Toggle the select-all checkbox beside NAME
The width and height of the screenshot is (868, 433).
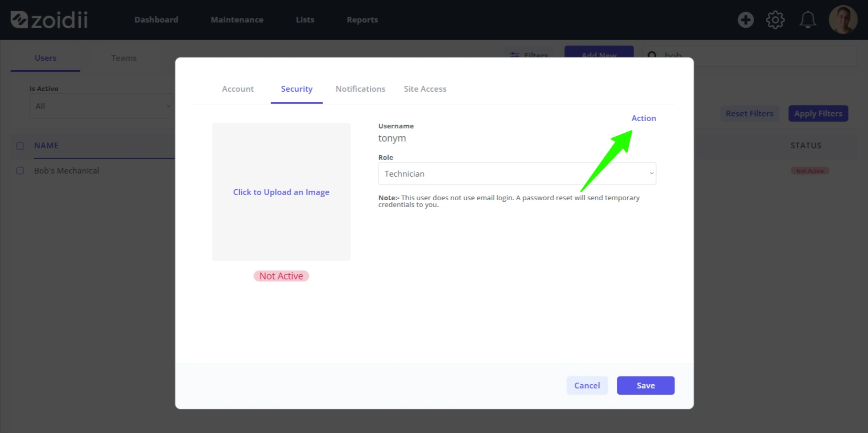click(20, 146)
